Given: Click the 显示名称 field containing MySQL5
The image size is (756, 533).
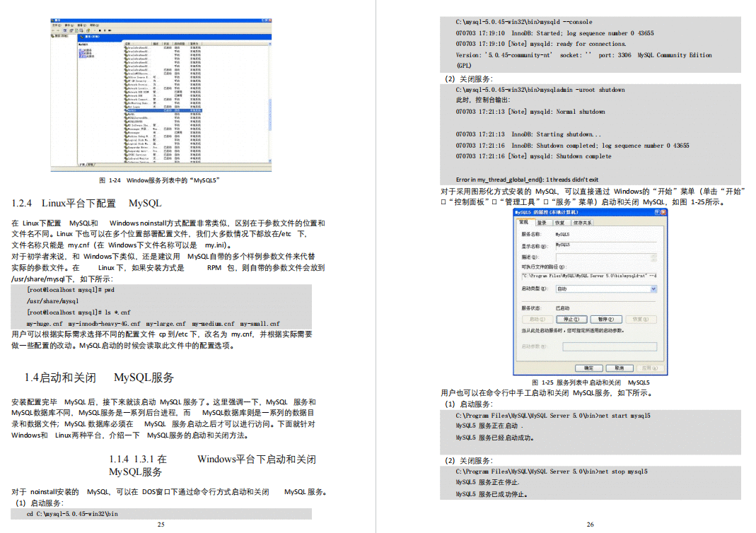Looking at the screenshot, I should 605,245.
